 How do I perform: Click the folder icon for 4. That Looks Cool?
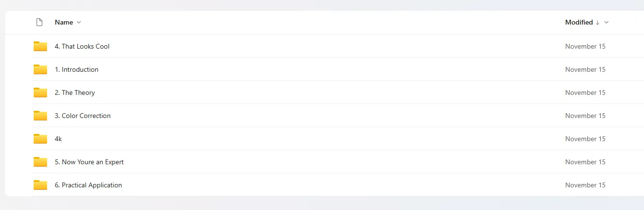click(40, 46)
